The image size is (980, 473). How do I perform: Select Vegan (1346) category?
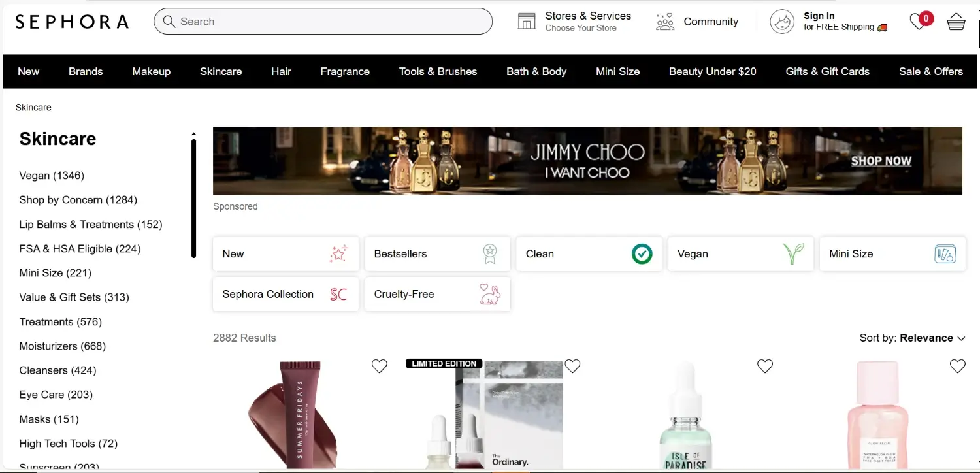[52, 175]
